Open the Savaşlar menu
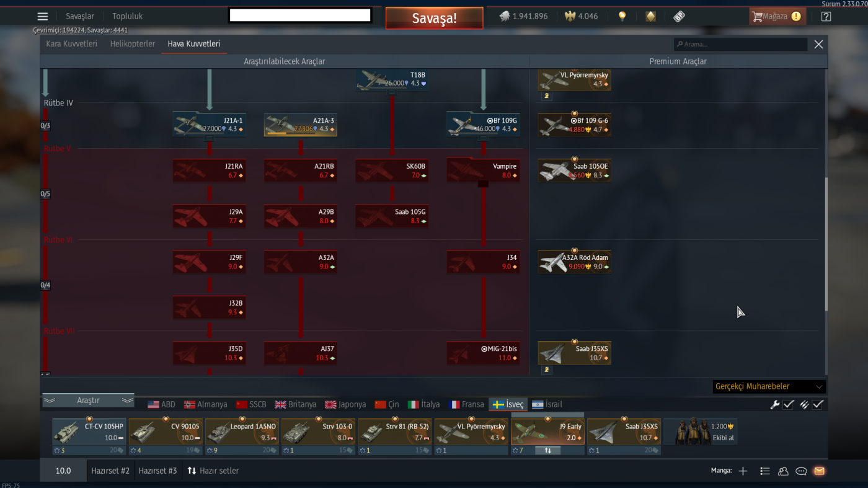This screenshot has width=868, height=488. pos(80,17)
